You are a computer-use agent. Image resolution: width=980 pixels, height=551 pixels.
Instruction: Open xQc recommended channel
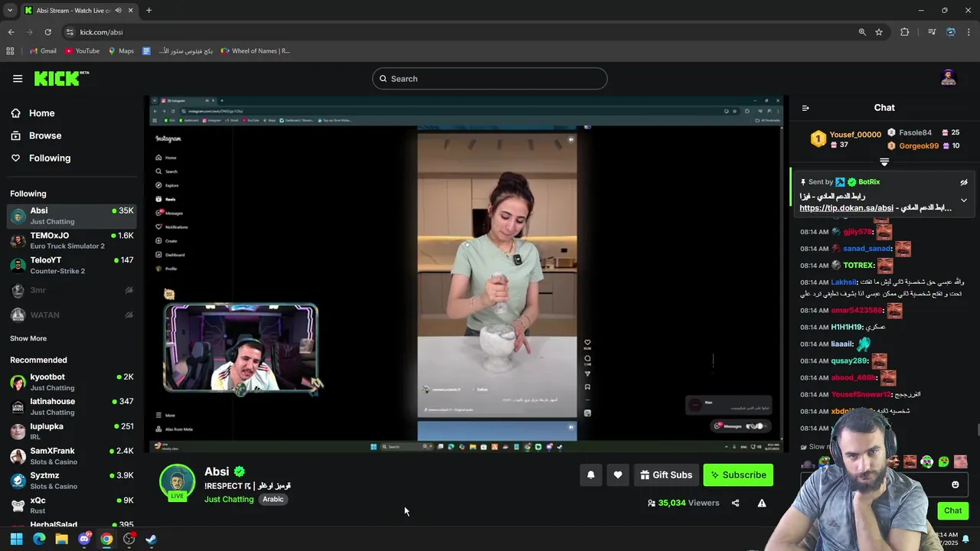[x=71, y=505]
